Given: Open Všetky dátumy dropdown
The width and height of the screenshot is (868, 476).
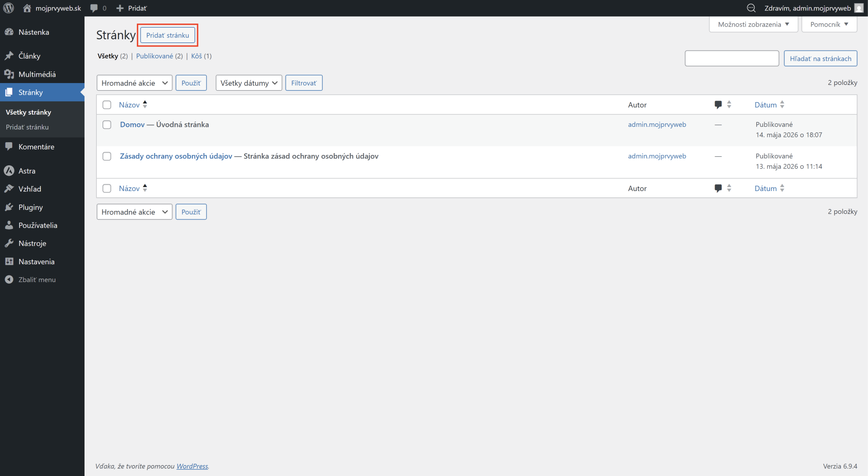Looking at the screenshot, I should coord(249,83).
